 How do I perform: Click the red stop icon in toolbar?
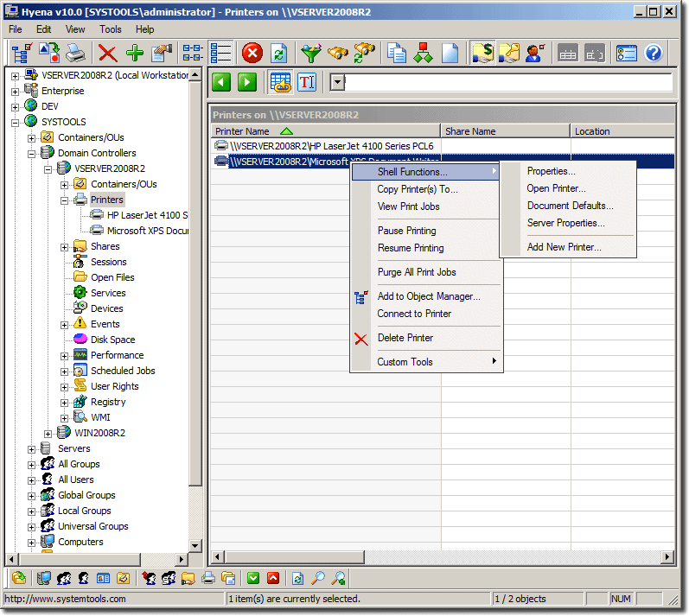pyautogui.click(x=252, y=54)
